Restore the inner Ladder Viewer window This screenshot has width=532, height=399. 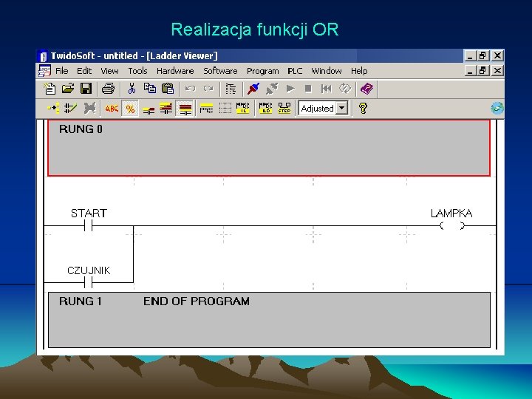[x=483, y=71]
